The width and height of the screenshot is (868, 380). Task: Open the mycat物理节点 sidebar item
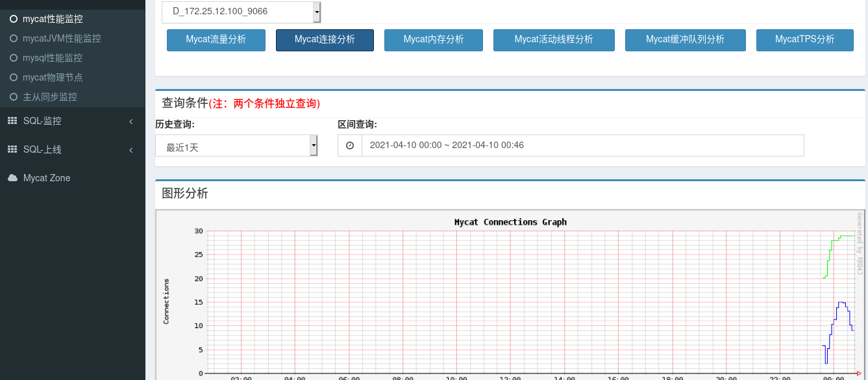tap(73, 77)
